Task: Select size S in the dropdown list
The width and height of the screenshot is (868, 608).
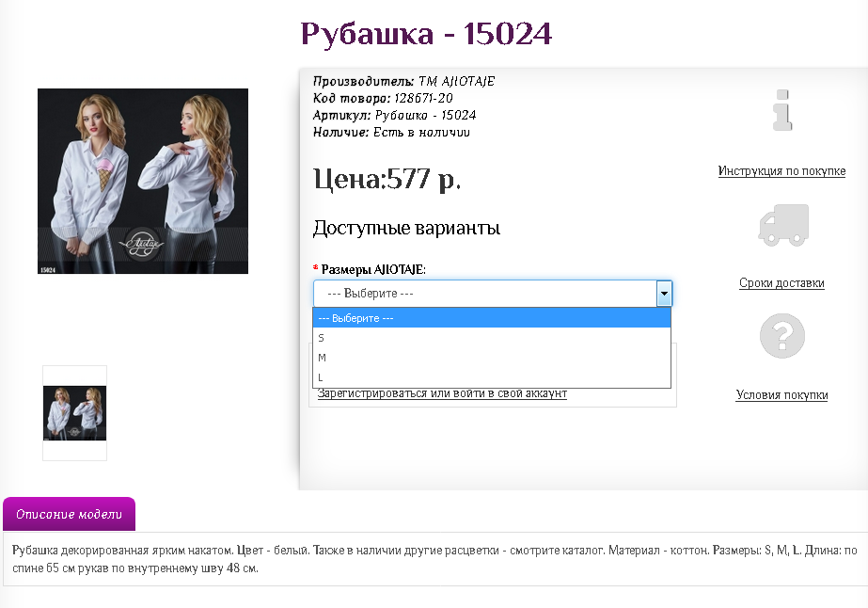Action: click(492, 338)
